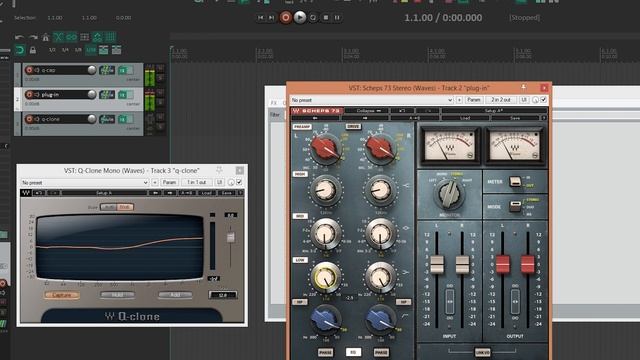This screenshot has width=640, height=360.
Task: Toggle item grouping link icon
Action: pos(71,38)
